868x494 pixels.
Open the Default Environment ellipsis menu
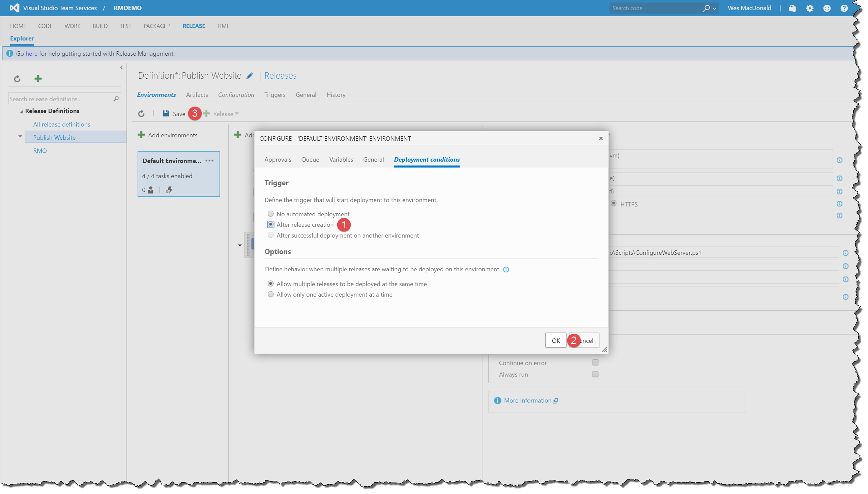209,161
